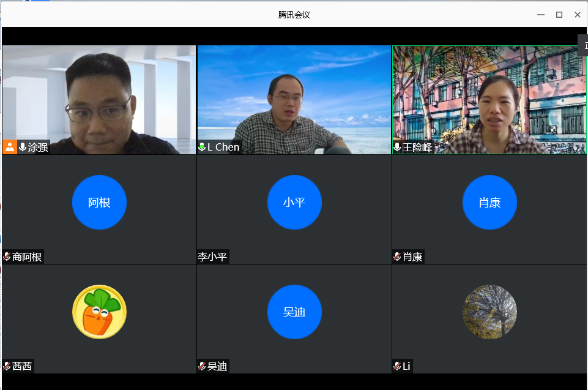The height and width of the screenshot is (390, 588).
Task: Select the blue 阿根 avatar circle
Action: click(x=99, y=203)
